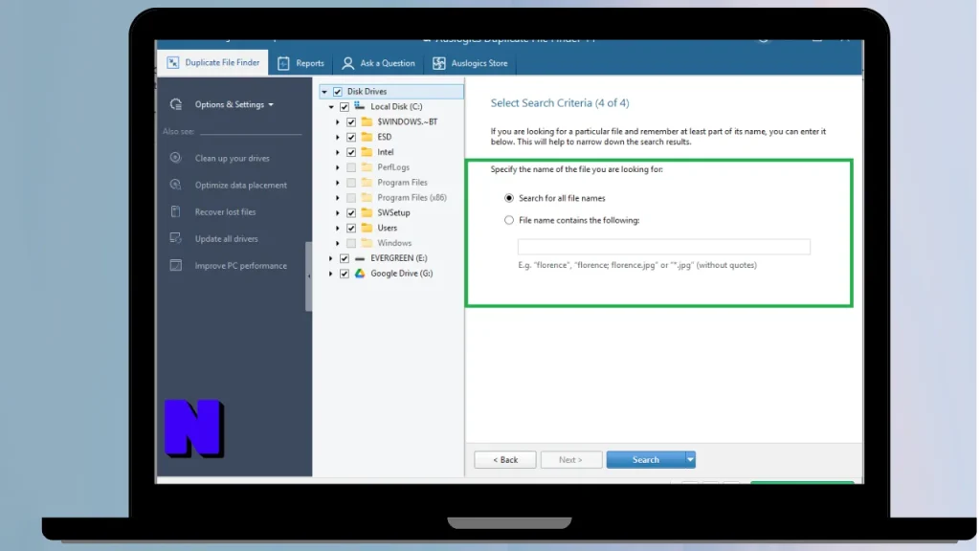
Task: Click the Optimize data placement icon
Action: (176, 185)
